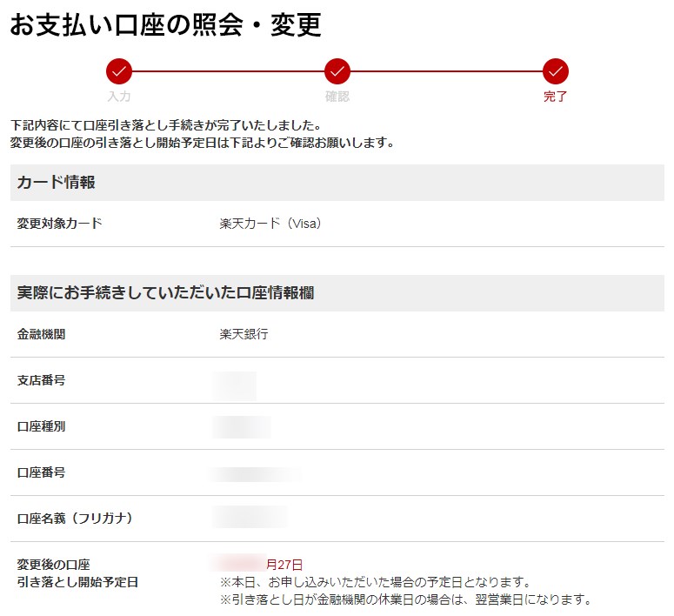Select the 楽天銀行 value
Screen dimensions: 674x616
tap(244, 334)
